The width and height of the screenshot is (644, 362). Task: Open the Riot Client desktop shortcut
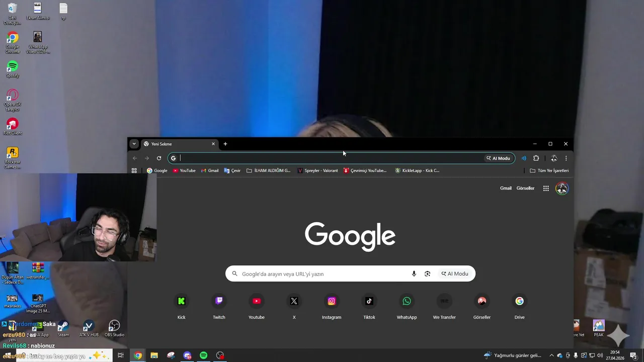[13, 127]
